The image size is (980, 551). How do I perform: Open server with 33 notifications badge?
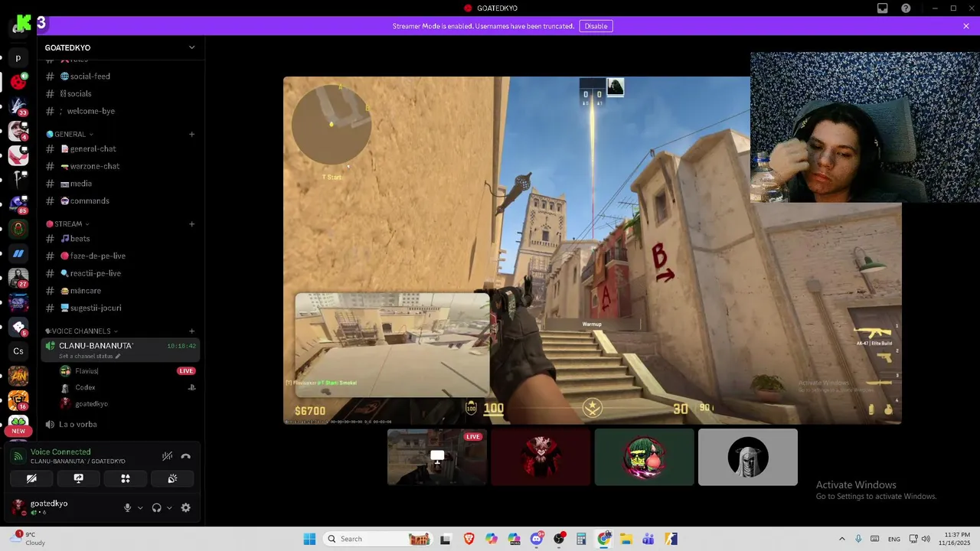pyautogui.click(x=18, y=106)
